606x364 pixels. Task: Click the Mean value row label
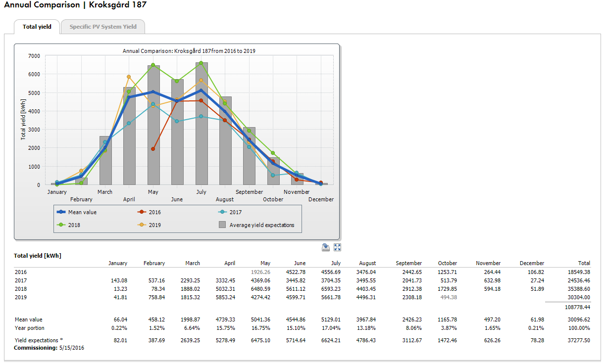pos(28,319)
